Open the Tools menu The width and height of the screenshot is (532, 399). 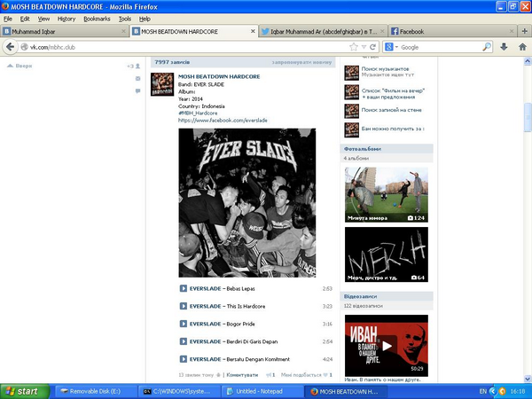pos(125,19)
